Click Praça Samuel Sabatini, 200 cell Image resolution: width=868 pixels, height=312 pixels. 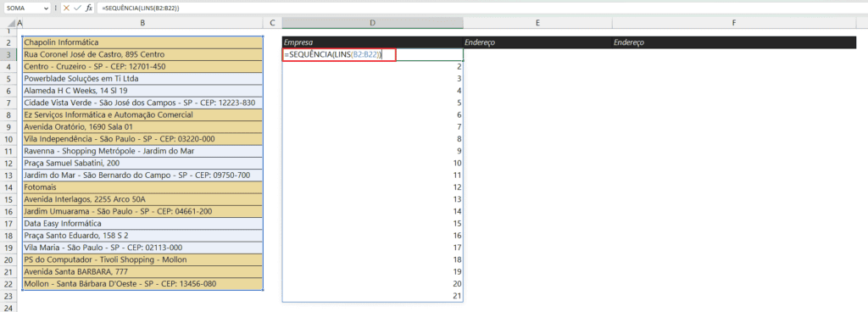(x=142, y=163)
